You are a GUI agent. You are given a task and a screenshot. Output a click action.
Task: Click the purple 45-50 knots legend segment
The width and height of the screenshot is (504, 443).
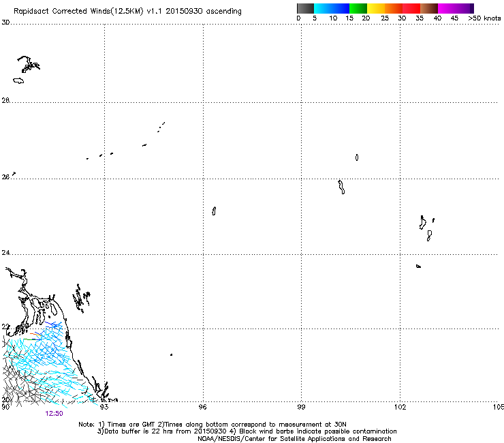[x=464, y=8]
